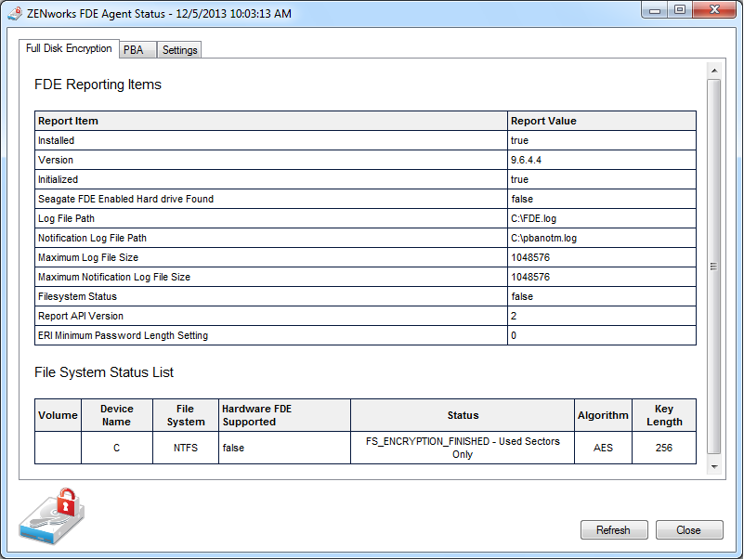744x560 pixels.
Task: Click the Status column header
Action: click(x=463, y=415)
